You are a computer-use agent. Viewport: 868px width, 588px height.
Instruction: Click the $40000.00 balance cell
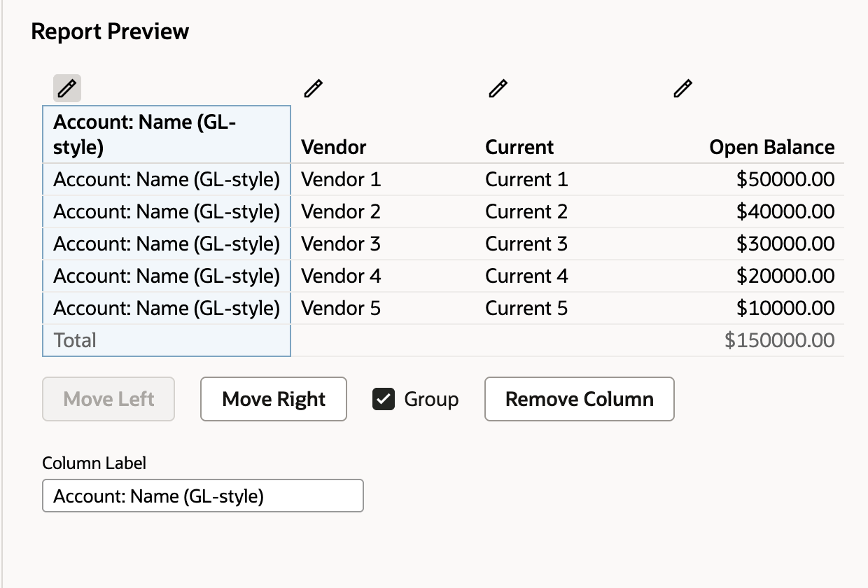[785, 211]
